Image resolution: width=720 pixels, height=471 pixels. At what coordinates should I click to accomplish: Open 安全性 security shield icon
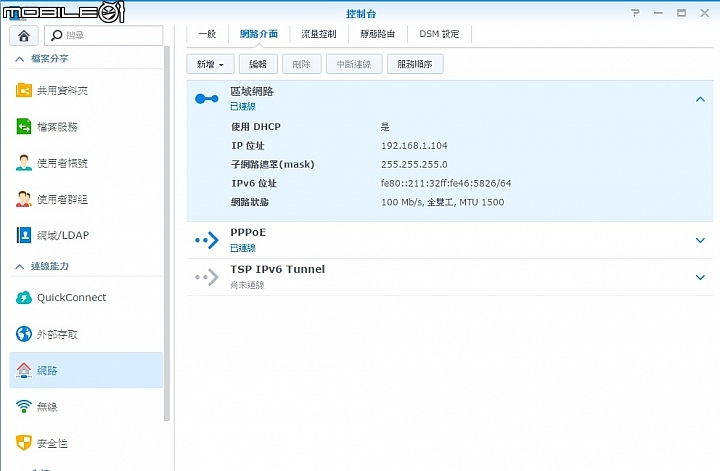(24, 443)
